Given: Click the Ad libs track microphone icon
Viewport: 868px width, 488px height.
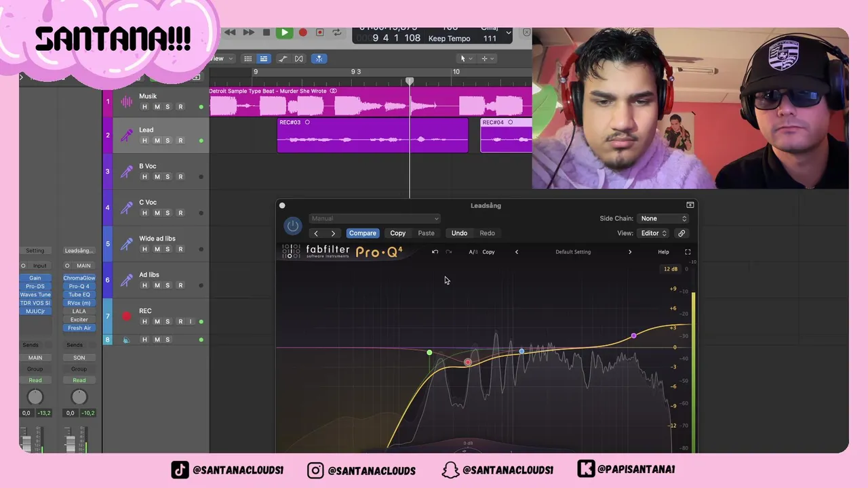Looking at the screenshot, I should (x=127, y=280).
